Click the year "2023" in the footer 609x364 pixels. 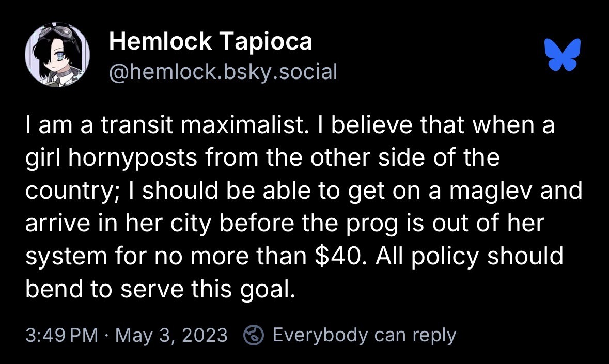click(206, 335)
